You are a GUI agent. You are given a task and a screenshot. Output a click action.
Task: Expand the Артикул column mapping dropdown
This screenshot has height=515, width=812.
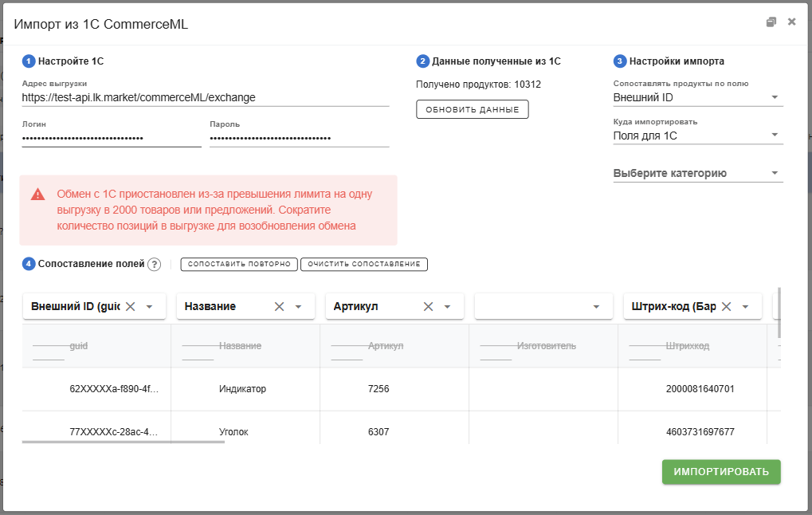tap(447, 307)
